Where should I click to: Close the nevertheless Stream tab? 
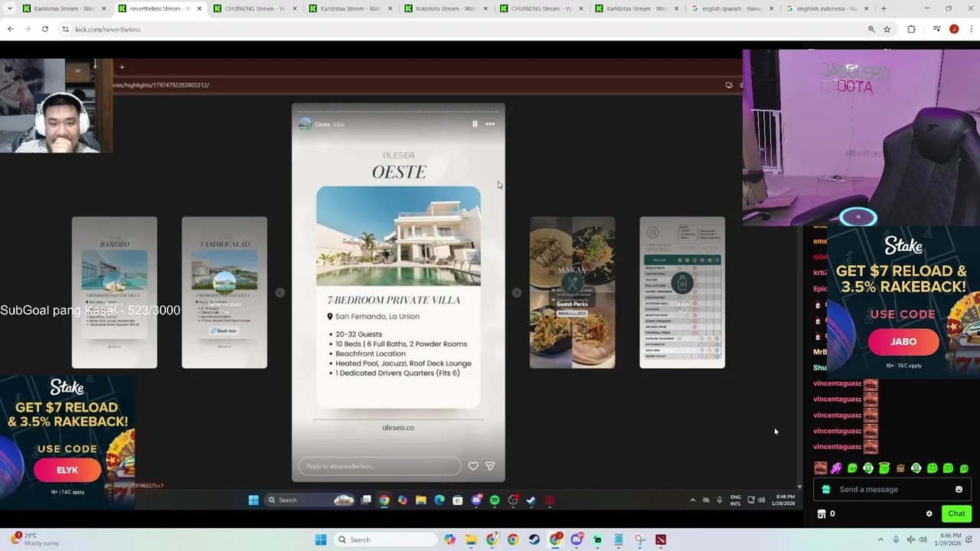(200, 8)
